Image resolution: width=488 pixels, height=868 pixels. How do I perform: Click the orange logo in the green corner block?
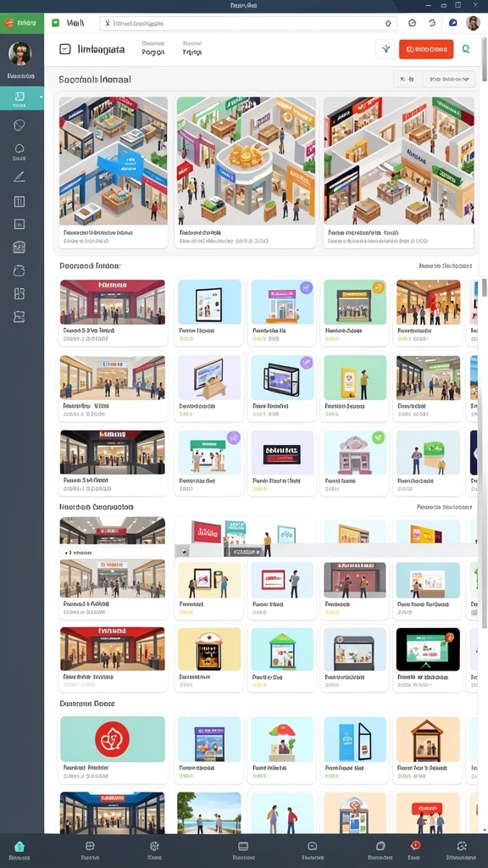[8, 23]
